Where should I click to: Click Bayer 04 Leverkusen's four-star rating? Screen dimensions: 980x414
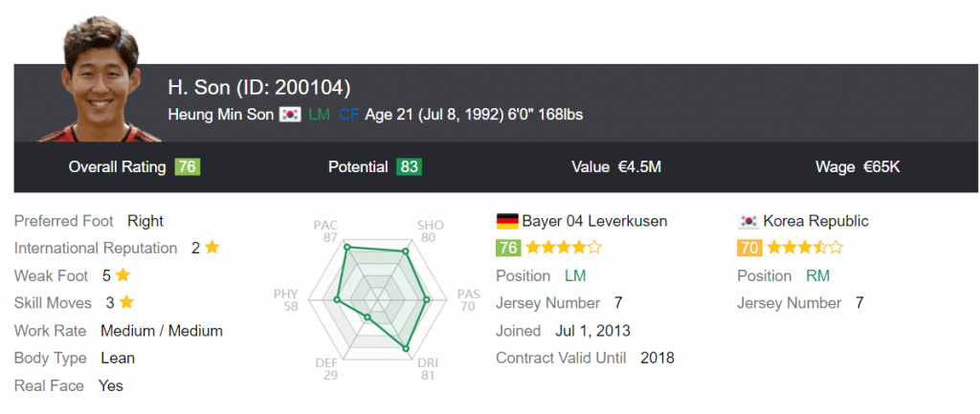[x=564, y=249]
